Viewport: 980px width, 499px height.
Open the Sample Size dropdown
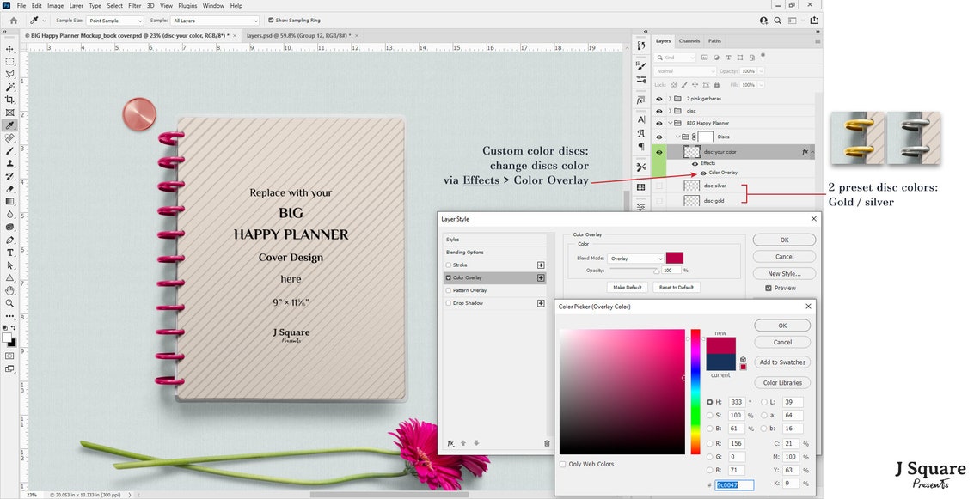(115, 21)
